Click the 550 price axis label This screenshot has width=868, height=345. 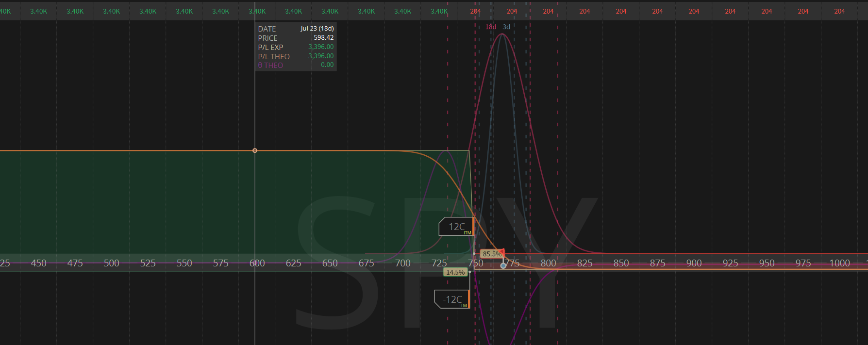click(184, 263)
